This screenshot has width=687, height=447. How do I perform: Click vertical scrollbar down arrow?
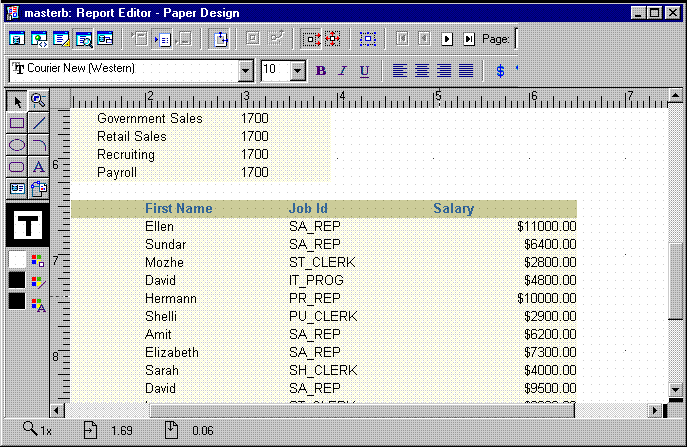point(676,389)
